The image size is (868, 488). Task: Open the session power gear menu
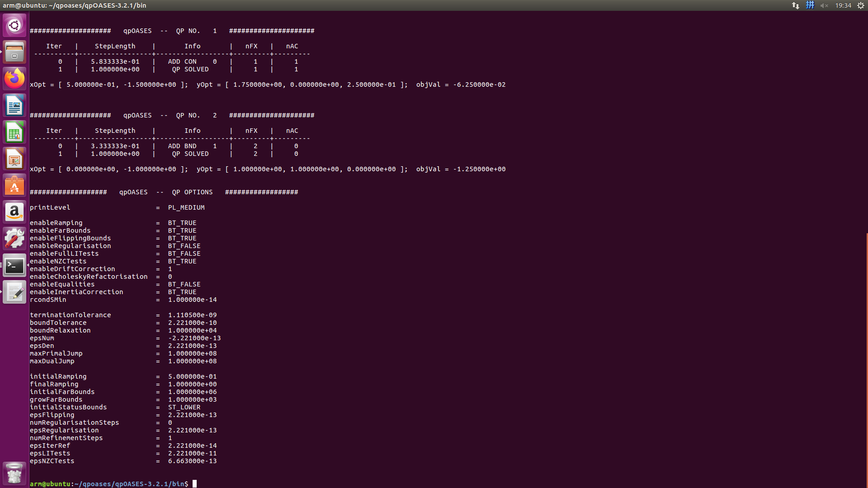pos(861,5)
